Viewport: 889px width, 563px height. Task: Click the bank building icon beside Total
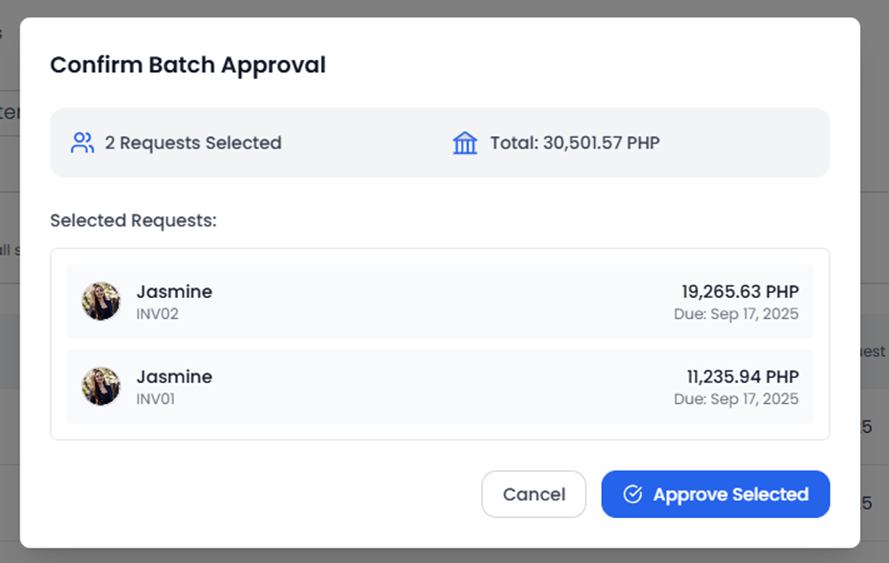(x=465, y=143)
